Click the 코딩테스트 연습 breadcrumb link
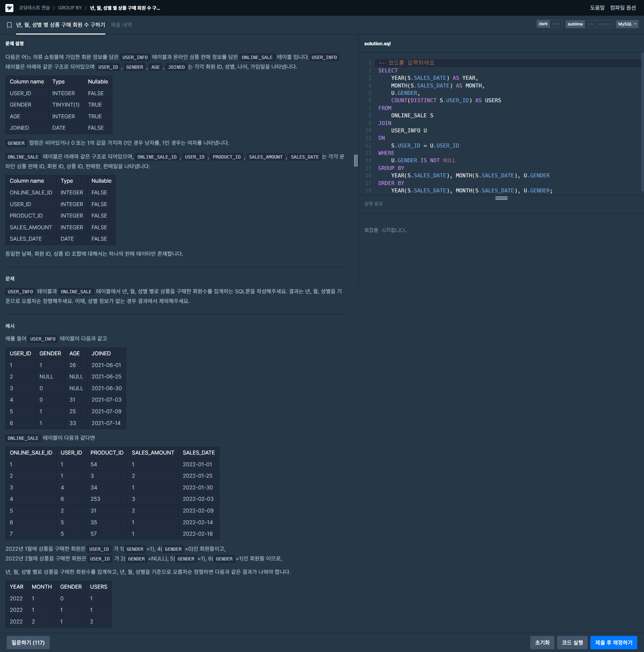644x652 pixels. (x=34, y=8)
